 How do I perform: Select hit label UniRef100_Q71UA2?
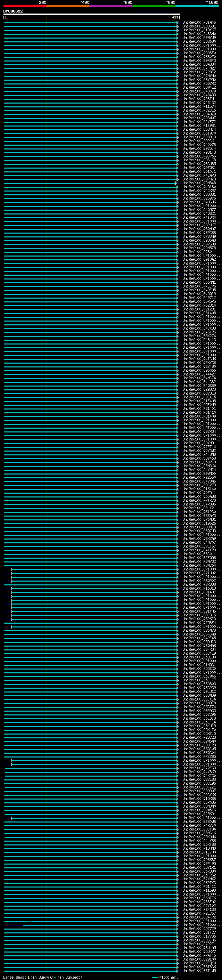(199, 573)
